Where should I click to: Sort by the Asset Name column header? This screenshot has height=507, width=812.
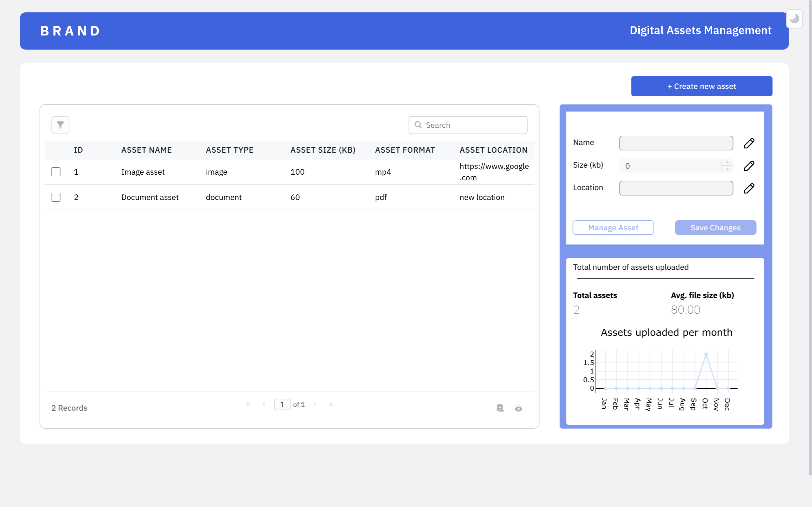tap(146, 150)
